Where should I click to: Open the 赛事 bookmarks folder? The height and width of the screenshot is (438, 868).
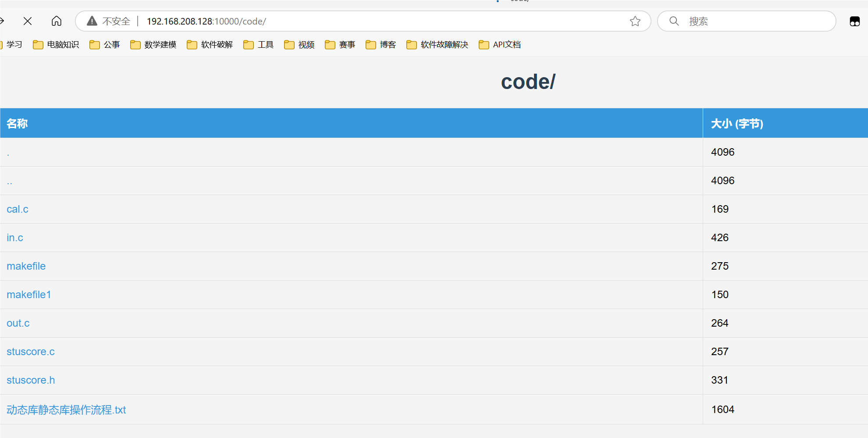340,44
